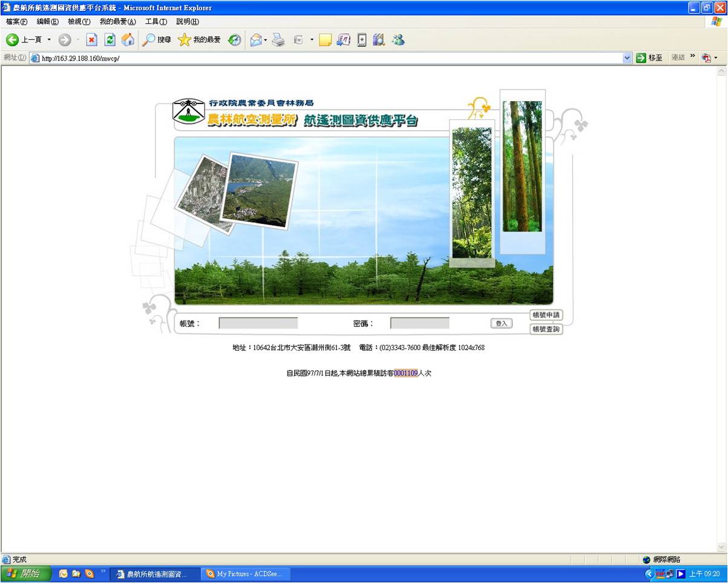Open the Messenger icon in toolbar

pyautogui.click(x=398, y=40)
